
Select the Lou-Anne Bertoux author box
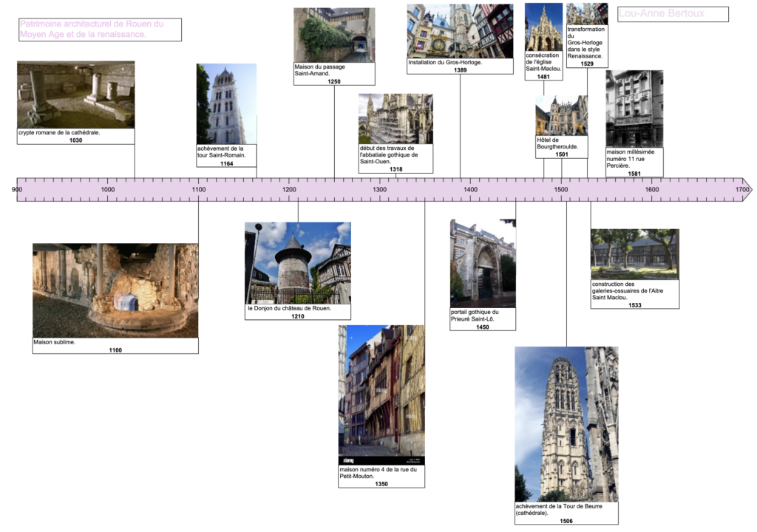pyautogui.click(x=673, y=14)
